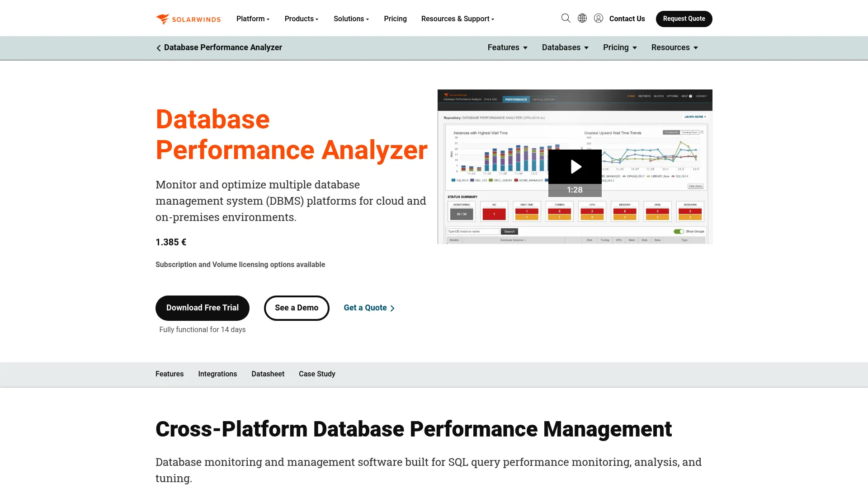Click the Request Quote button
Screen dimensions: 868x488
coord(684,19)
